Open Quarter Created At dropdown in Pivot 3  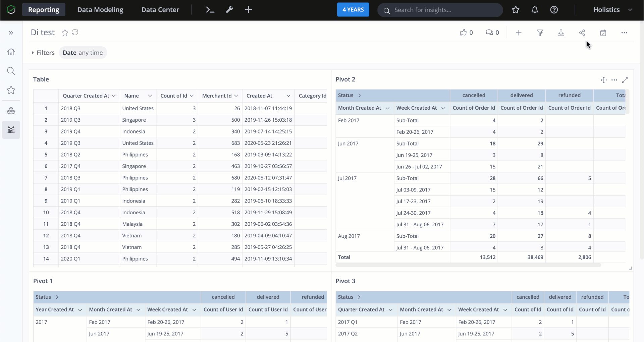pos(390,310)
